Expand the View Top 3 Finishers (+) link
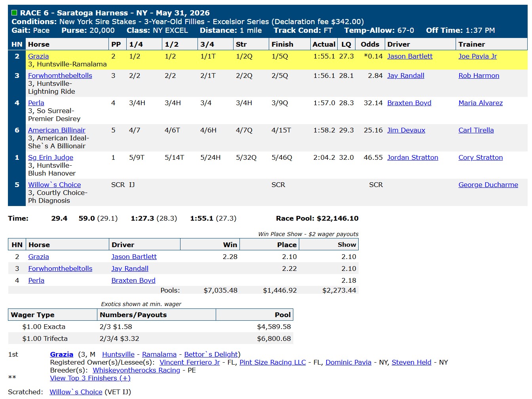 [x=90, y=378]
